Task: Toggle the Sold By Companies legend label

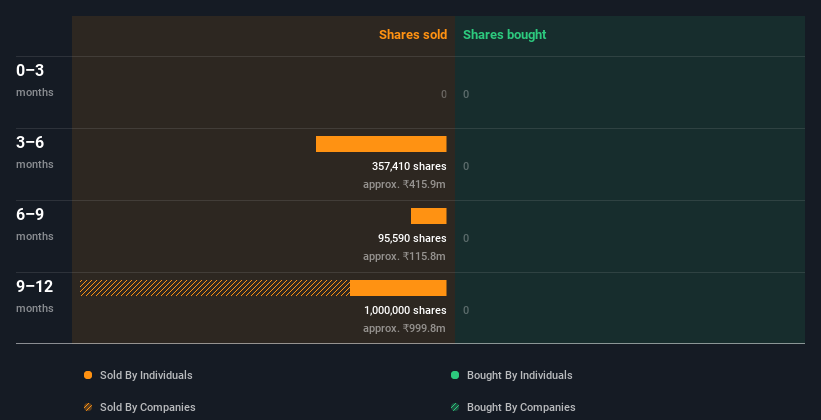Action: [x=148, y=407]
